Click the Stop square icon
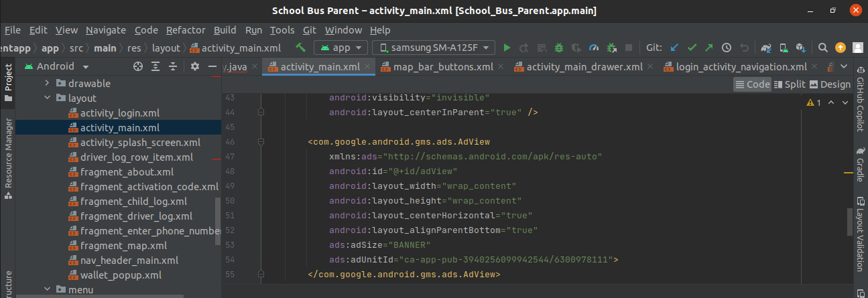The height and width of the screenshot is (298, 868). [x=629, y=48]
